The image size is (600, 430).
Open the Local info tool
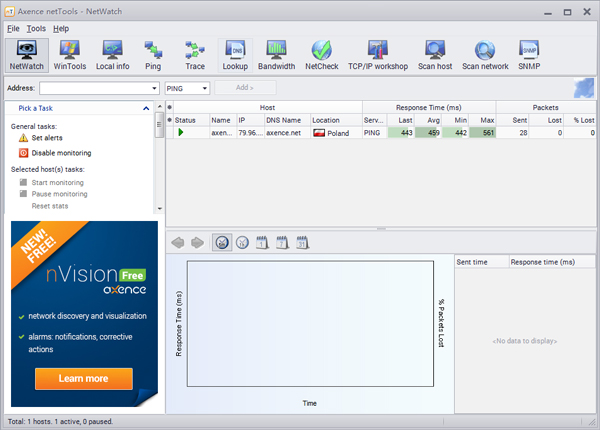point(112,55)
